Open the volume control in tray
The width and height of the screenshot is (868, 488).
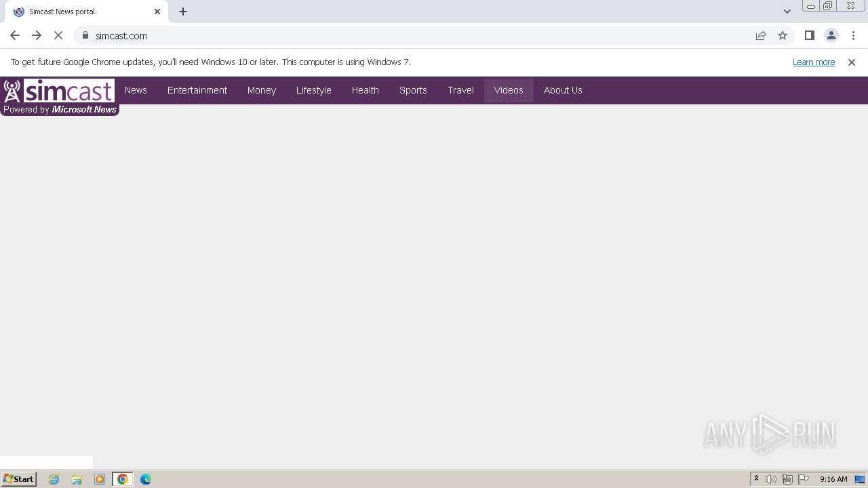[x=771, y=479]
